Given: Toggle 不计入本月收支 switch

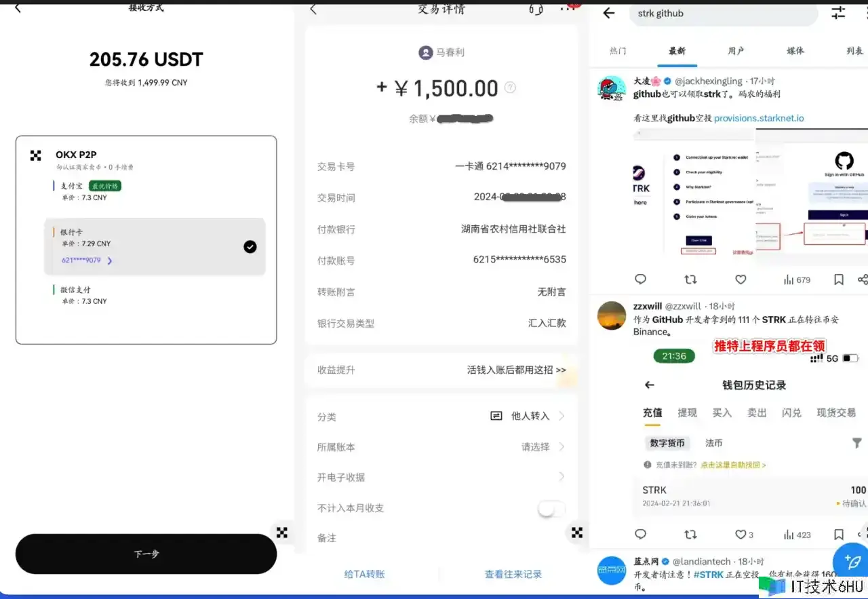Looking at the screenshot, I should coord(551,508).
